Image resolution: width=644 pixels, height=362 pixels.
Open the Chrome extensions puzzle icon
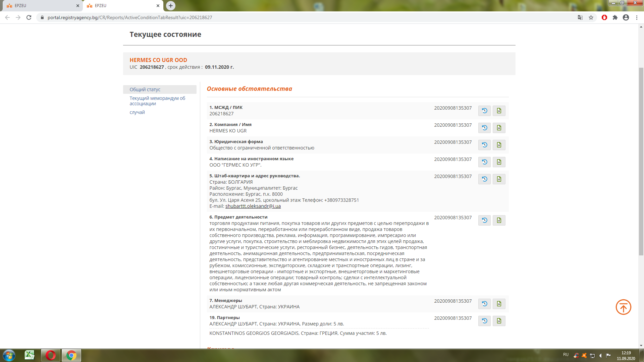tap(615, 17)
